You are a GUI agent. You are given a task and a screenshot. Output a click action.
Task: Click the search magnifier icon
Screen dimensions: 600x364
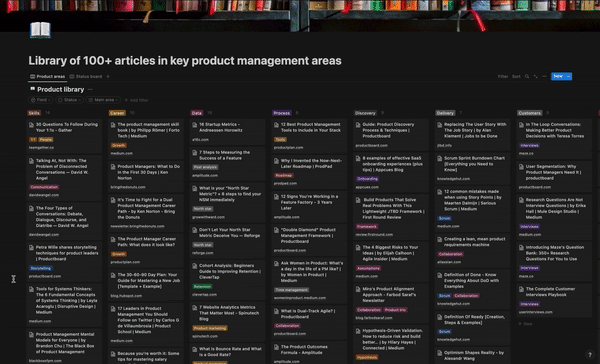527,77
